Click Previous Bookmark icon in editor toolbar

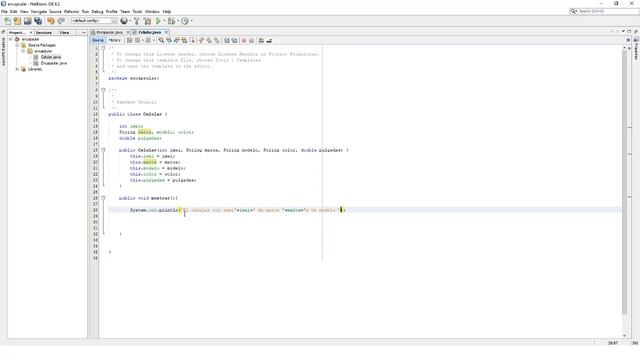pos(201,40)
